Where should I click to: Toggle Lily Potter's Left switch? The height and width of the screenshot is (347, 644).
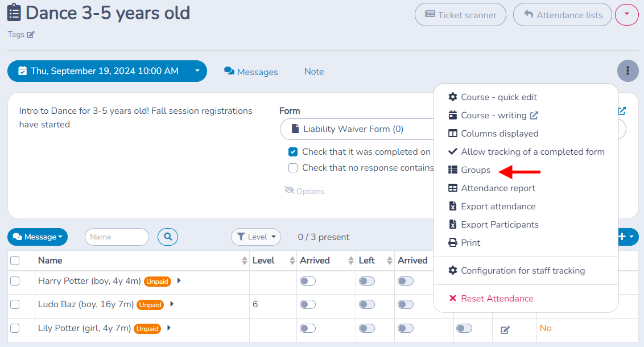click(367, 328)
